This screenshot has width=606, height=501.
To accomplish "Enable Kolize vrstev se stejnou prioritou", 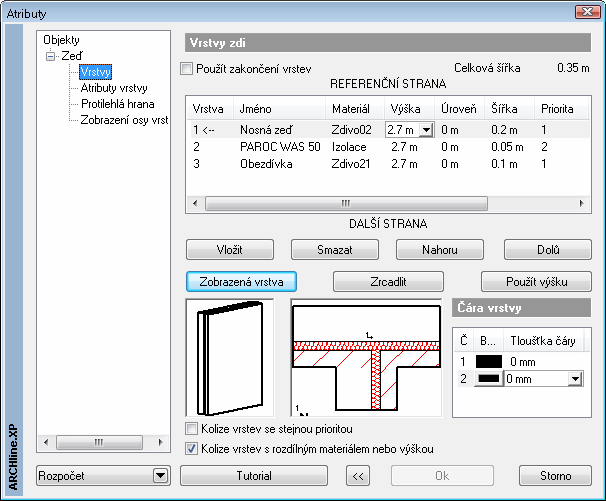I will click(191, 429).
